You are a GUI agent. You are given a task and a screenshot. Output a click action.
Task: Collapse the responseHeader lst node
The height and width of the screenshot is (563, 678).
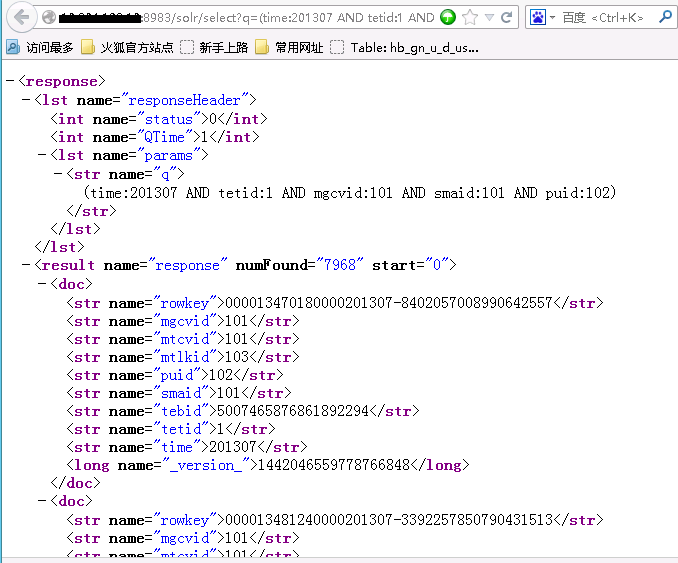pyautogui.click(x=26, y=100)
